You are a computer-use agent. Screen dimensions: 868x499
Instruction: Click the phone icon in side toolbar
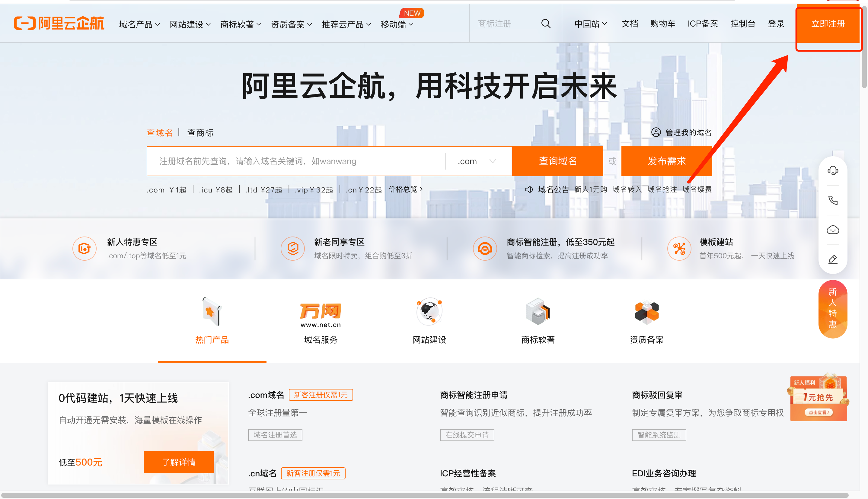832,200
